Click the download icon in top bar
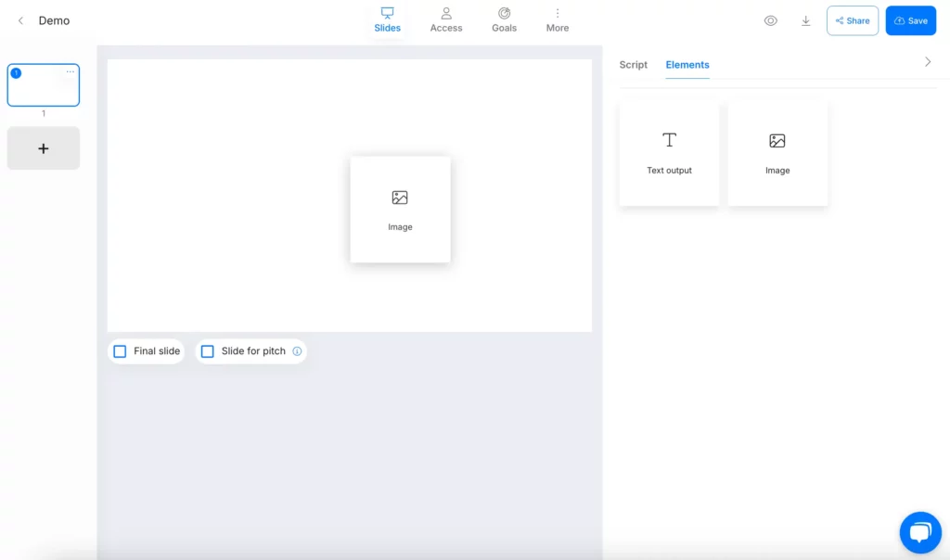The width and height of the screenshot is (950, 560). click(805, 20)
